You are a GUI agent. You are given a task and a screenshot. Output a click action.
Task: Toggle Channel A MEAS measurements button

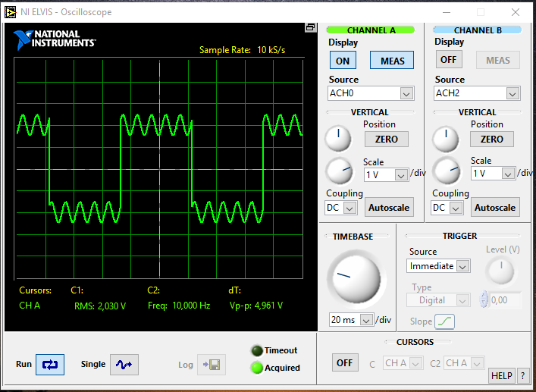(392, 61)
